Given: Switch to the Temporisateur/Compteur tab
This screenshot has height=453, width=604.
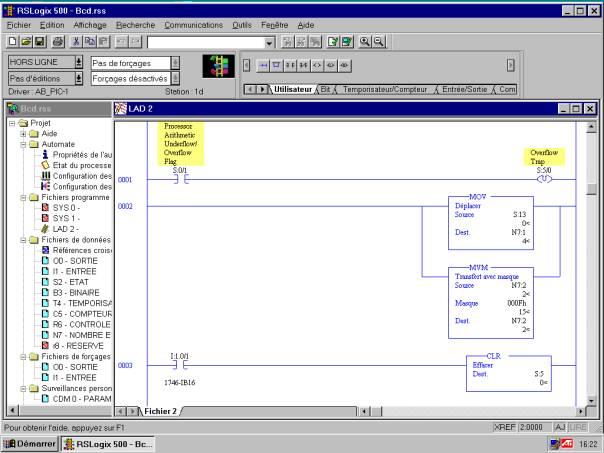Looking at the screenshot, I should 385,89.
